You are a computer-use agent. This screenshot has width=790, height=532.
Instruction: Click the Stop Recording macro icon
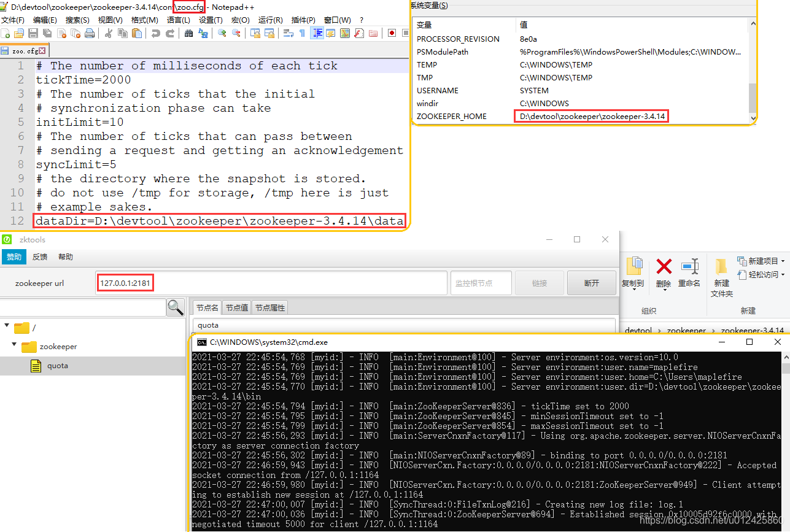[405, 33]
